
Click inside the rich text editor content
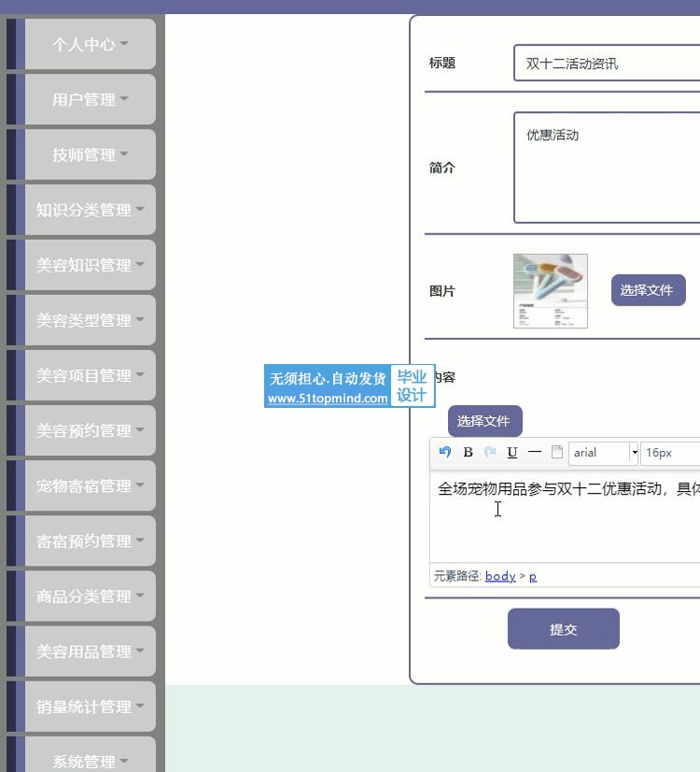(565, 516)
